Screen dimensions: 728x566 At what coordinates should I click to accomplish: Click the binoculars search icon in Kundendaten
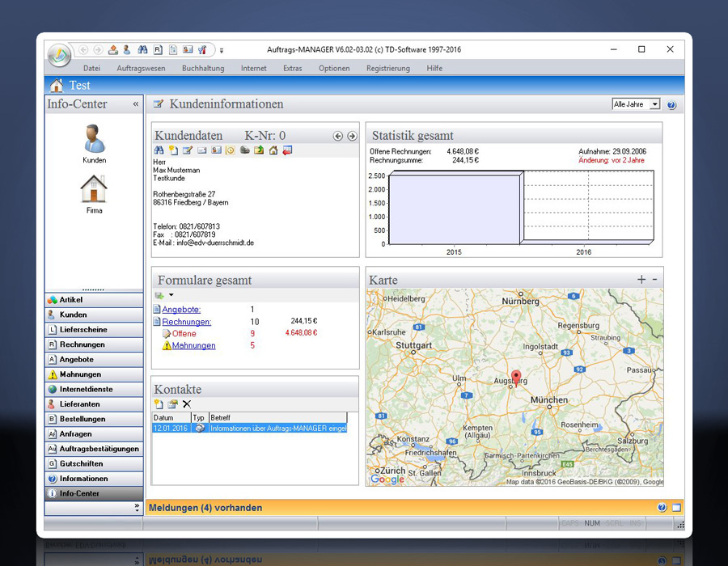pyautogui.click(x=159, y=150)
